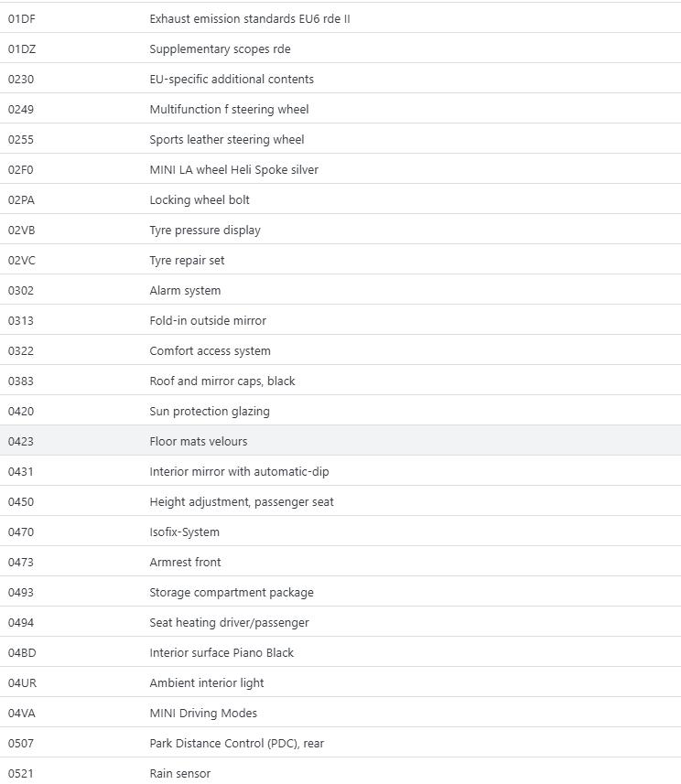Click Roof and mirror caps, black

pyautogui.click(x=222, y=381)
